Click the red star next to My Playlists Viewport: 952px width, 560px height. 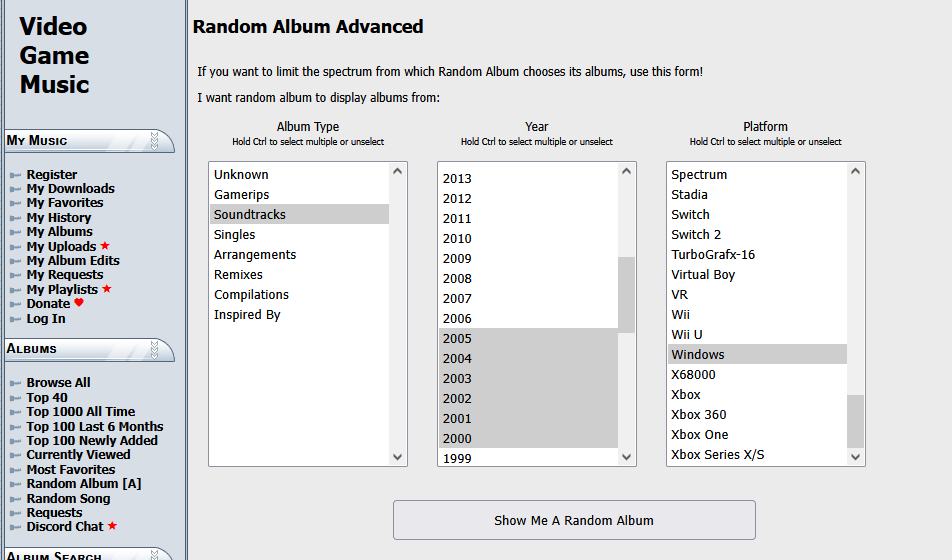click(x=107, y=290)
